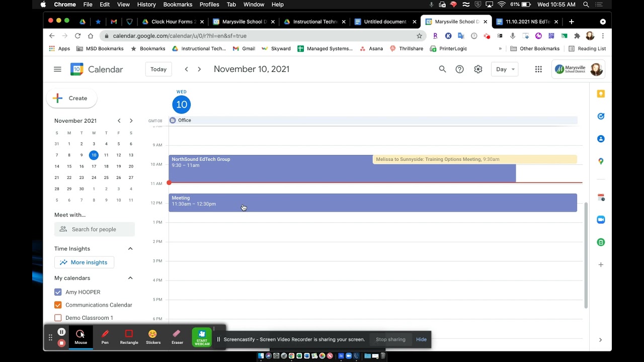Collapse the Time Insights section
This screenshot has width=644, height=362.
click(130, 248)
